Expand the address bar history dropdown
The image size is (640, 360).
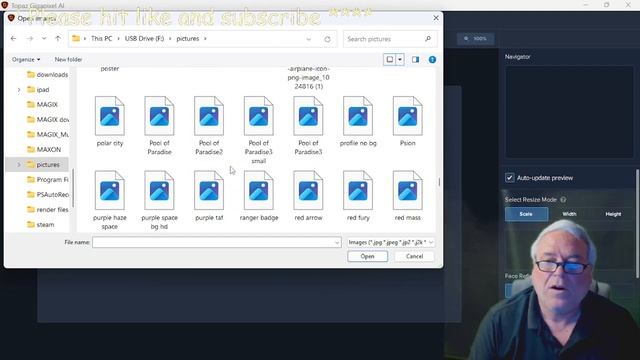click(309, 39)
